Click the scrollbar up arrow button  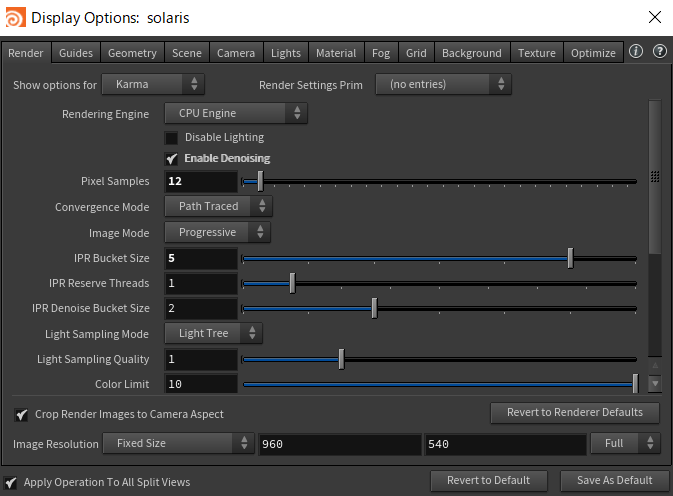click(x=655, y=366)
